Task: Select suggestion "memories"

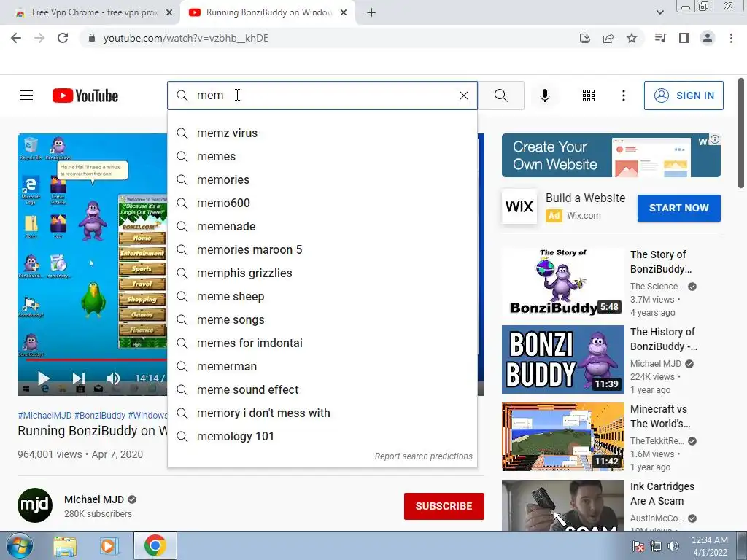Action: coord(322,179)
